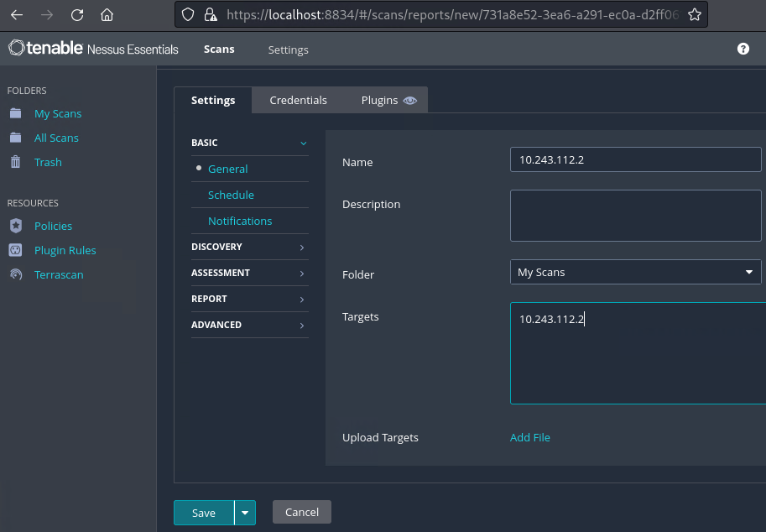Open the Save button dropdown arrow
This screenshot has height=532, width=766.
tap(245, 513)
